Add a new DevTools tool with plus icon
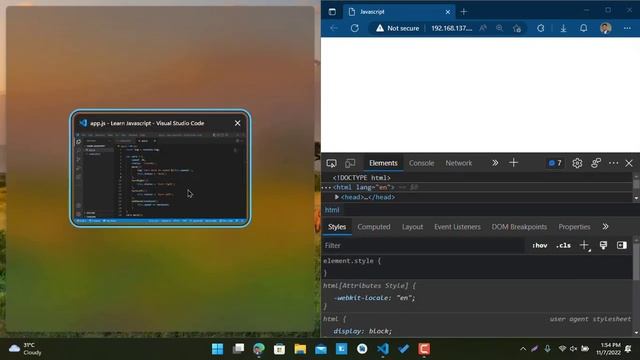Viewport: 640px width, 360px height. click(x=513, y=163)
